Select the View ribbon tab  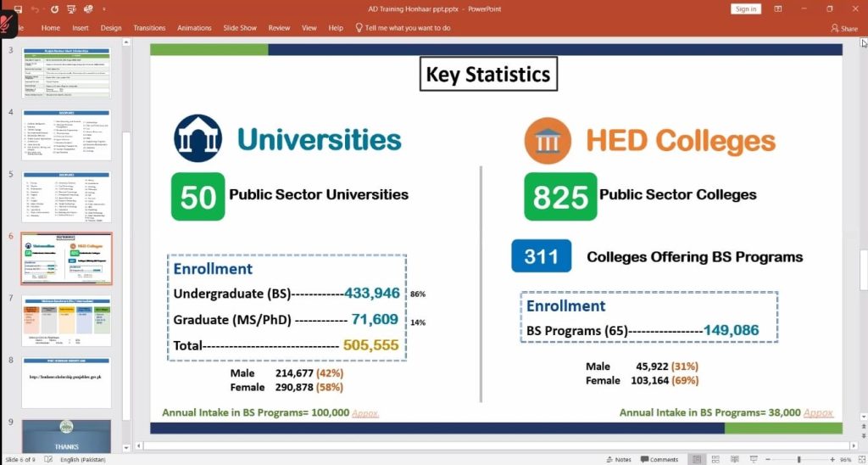(309, 28)
